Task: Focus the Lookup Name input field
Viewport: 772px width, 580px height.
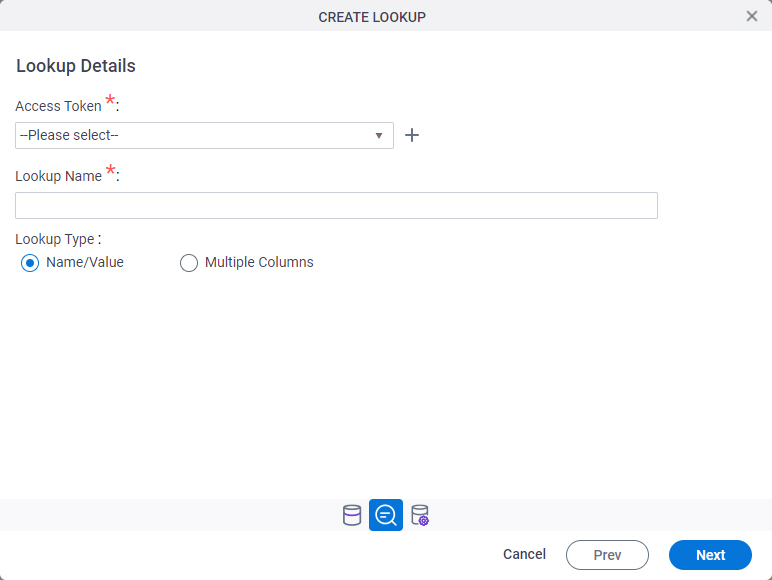Action: click(336, 205)
